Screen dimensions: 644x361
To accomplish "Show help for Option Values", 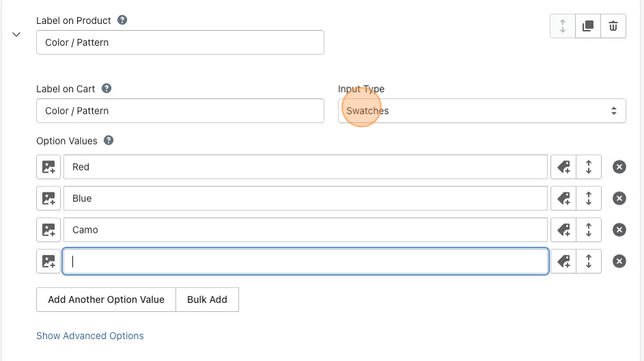I will click(108, 141).
